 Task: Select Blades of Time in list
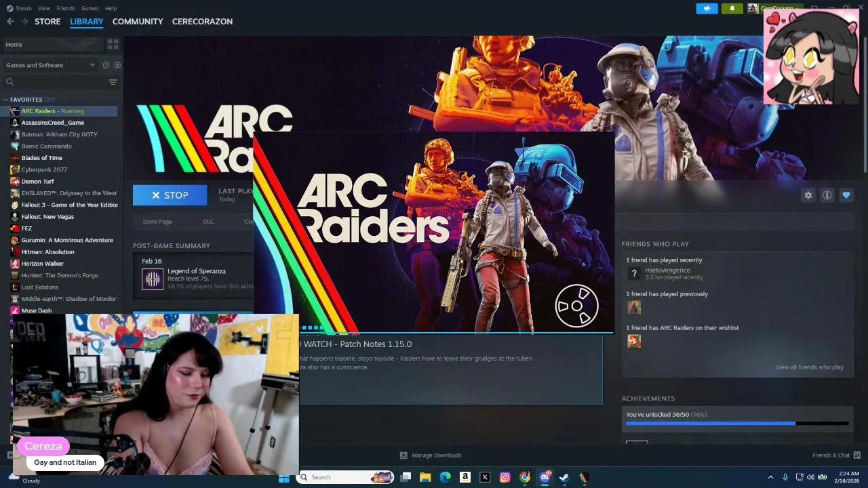(41, 158)
